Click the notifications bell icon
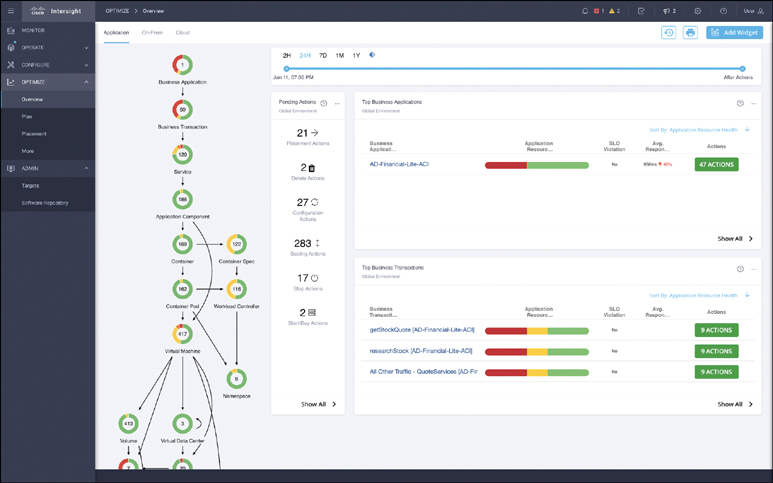This screenshot has width=773, height=483. tap(585, 10)
